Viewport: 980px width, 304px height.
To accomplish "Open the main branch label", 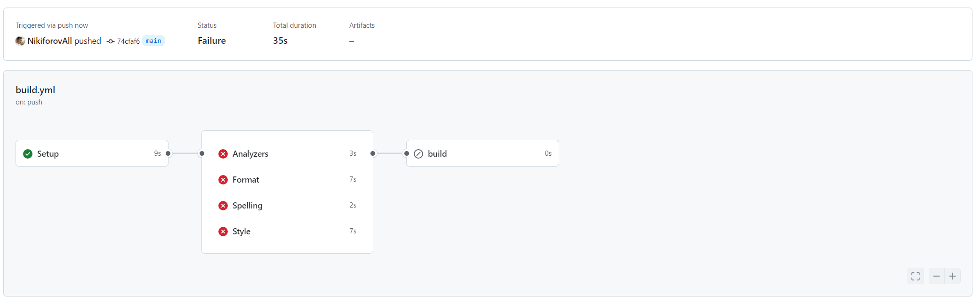I will pyautogui.click(x=153, y=41).
